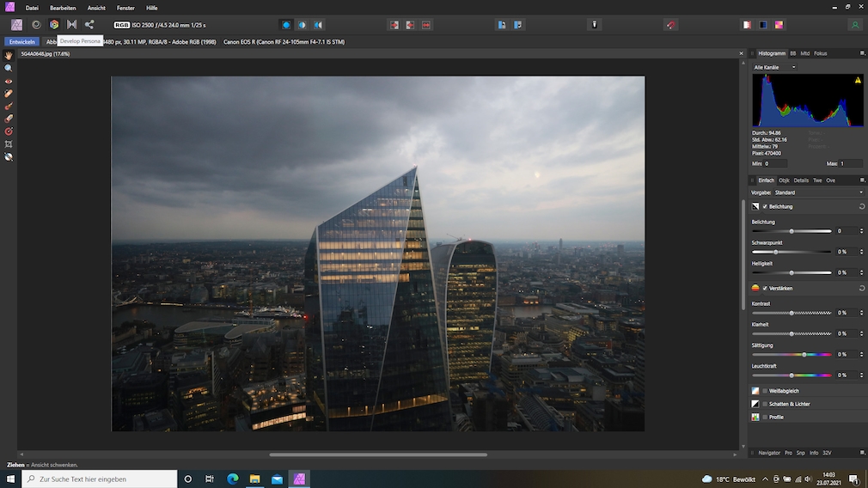Viewport: 868px width, 488px height.
Task: Open the Bearbeiten menu
Action: (63, 8)
